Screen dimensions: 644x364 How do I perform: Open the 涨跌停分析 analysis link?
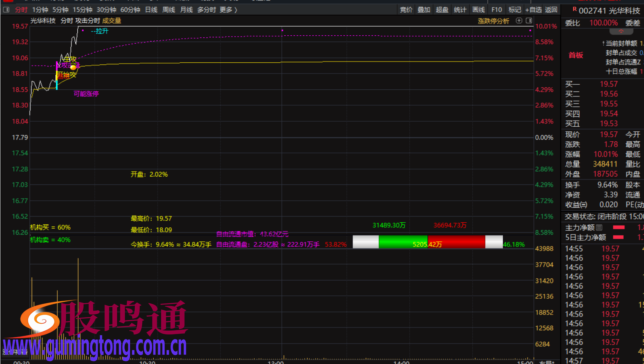[493, 21]
